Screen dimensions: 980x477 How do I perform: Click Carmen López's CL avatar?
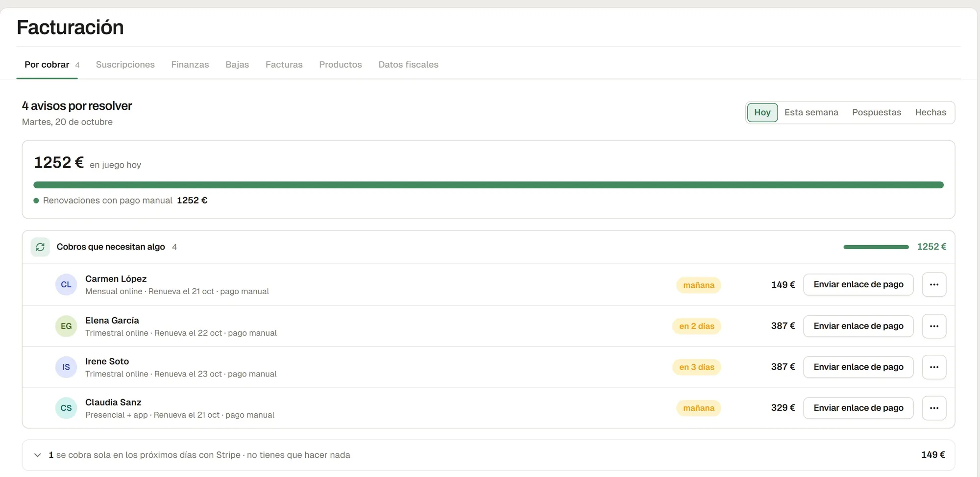point(66,285)
